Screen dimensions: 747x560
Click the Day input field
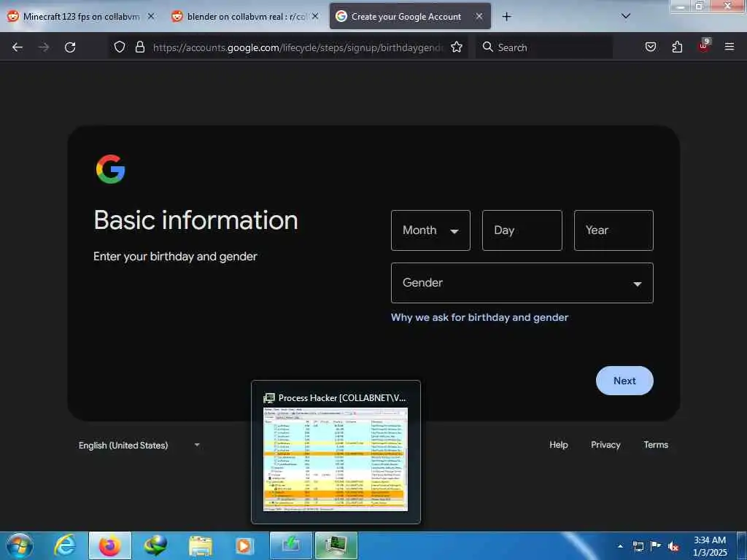[x=522, y=230]
